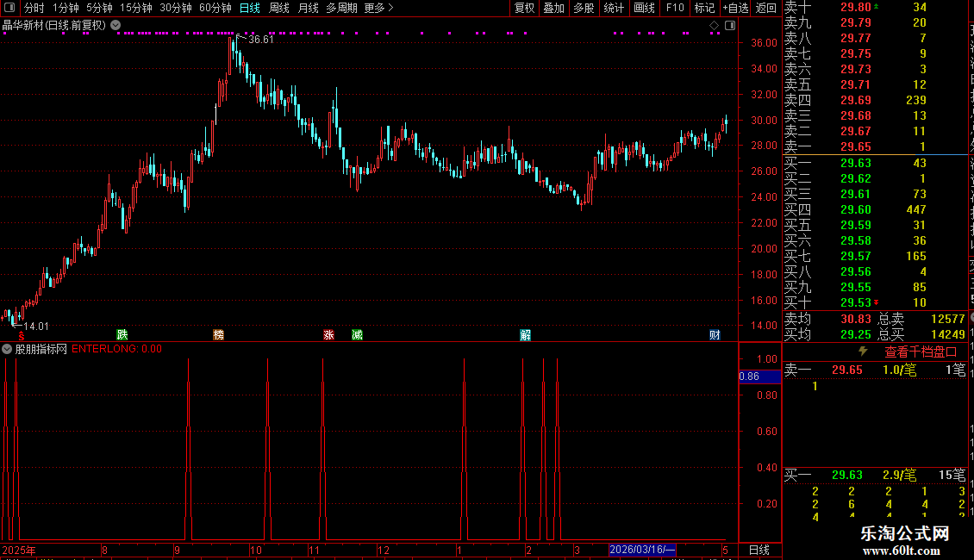974x560 pixels.
Task: Click the 卖均 30.83 value
Action: point(855,319)
